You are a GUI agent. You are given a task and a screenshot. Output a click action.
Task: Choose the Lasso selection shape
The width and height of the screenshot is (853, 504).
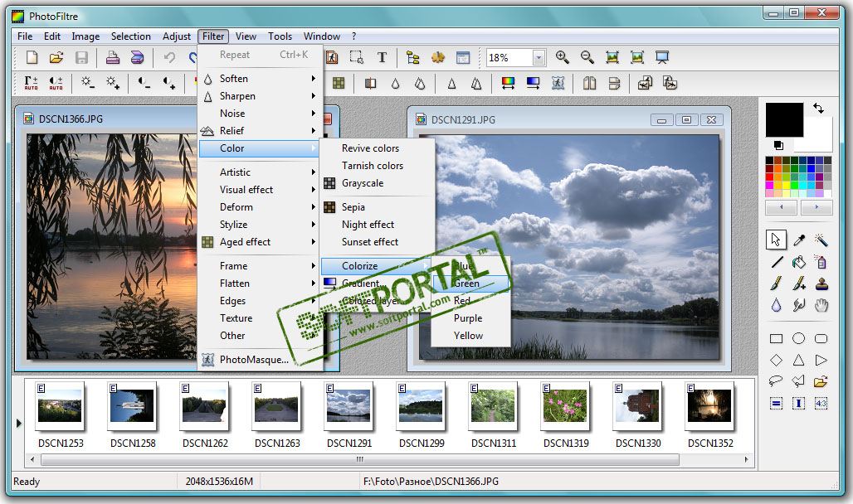[777, 380]
